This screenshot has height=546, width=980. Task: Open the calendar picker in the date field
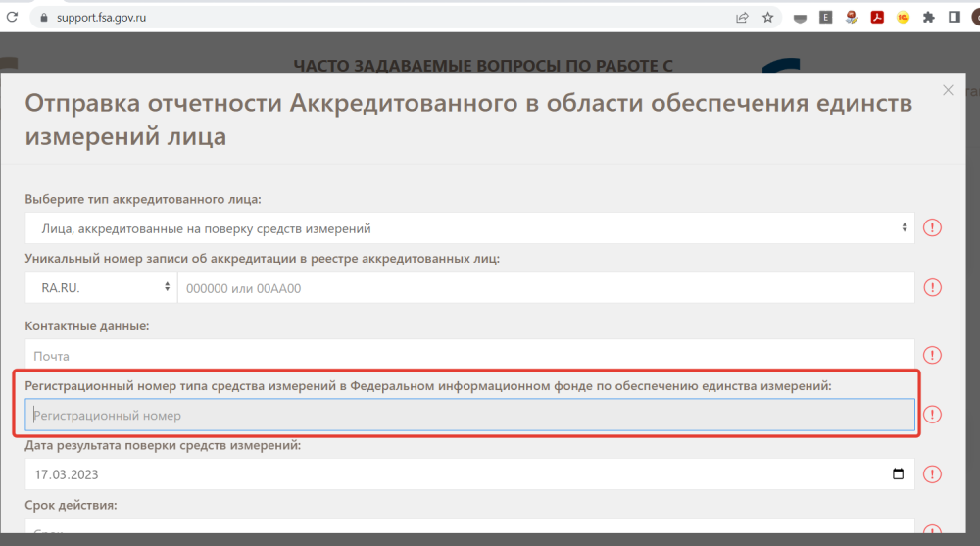pos(899,474)
